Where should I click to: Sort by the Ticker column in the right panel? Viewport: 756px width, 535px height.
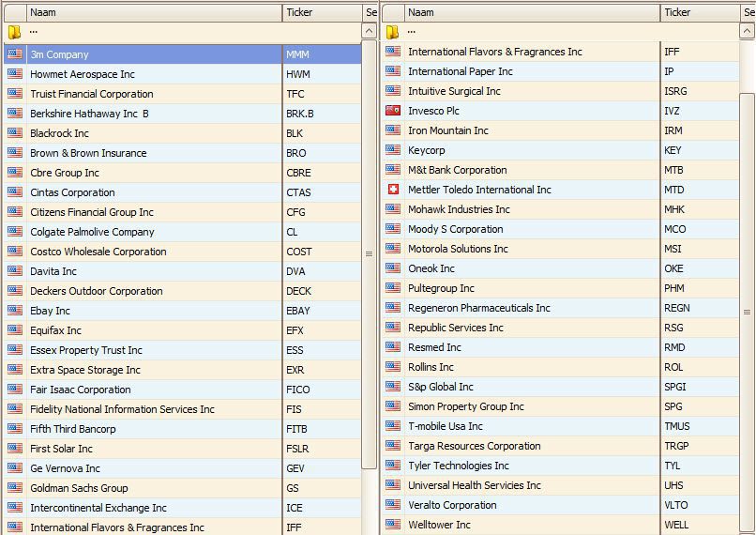698,12
